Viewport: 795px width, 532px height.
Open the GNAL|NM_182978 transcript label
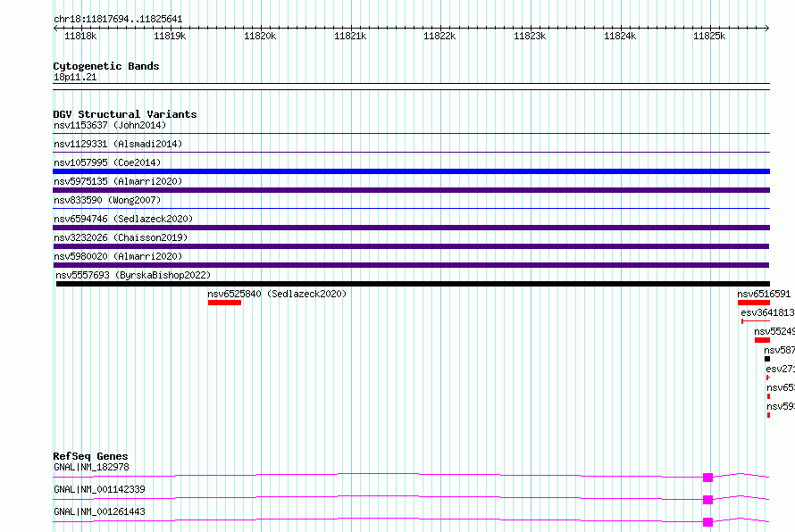[91, 467]
